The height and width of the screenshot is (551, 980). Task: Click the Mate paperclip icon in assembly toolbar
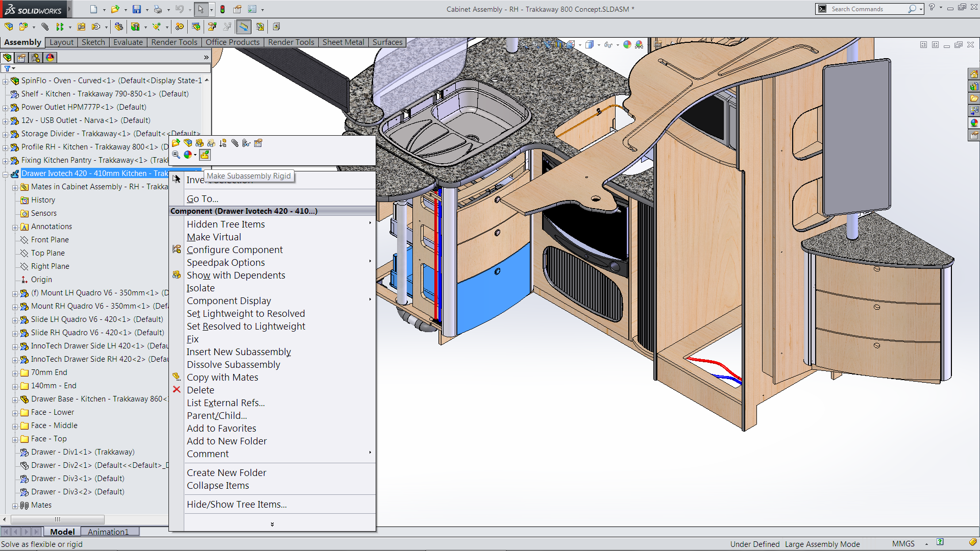(45, 27)
